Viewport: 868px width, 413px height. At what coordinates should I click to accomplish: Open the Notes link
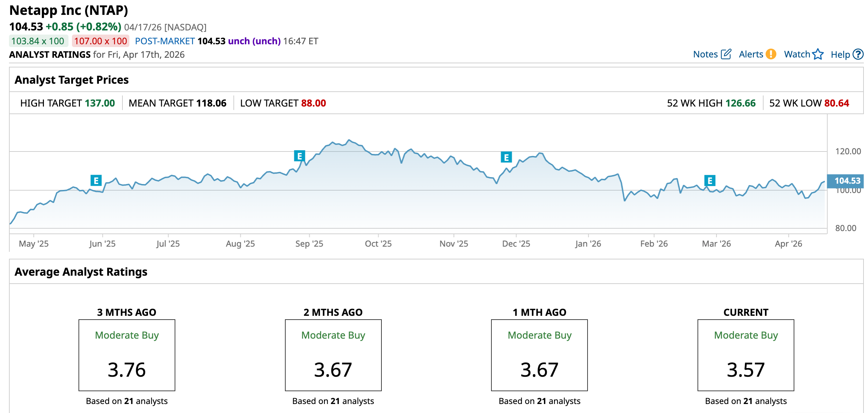click(x=705, y=54)
